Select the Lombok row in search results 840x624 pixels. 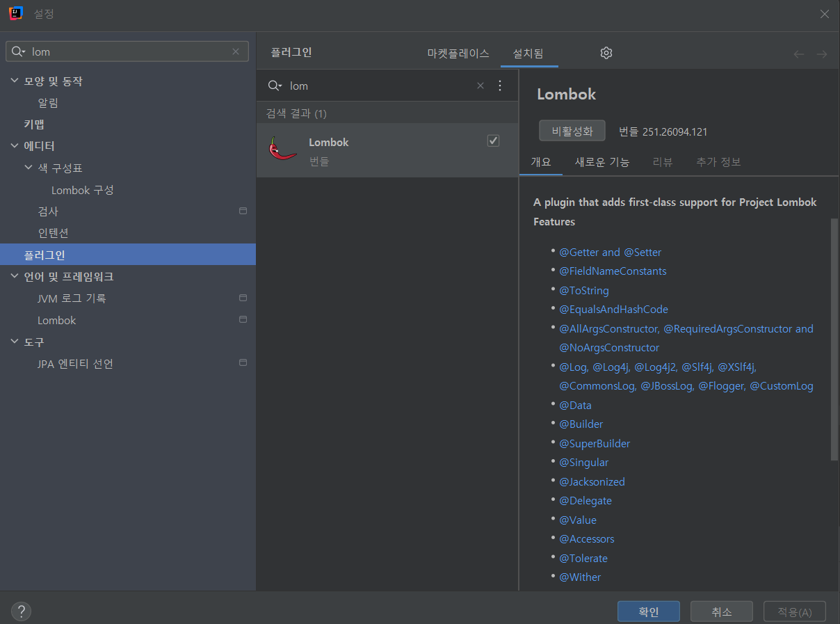[x=387, y=150]
